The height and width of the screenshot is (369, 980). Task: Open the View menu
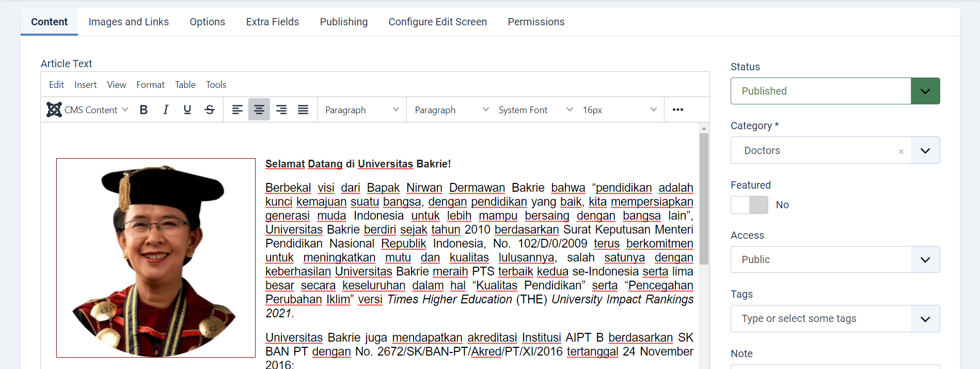click(x=117, y=85)
